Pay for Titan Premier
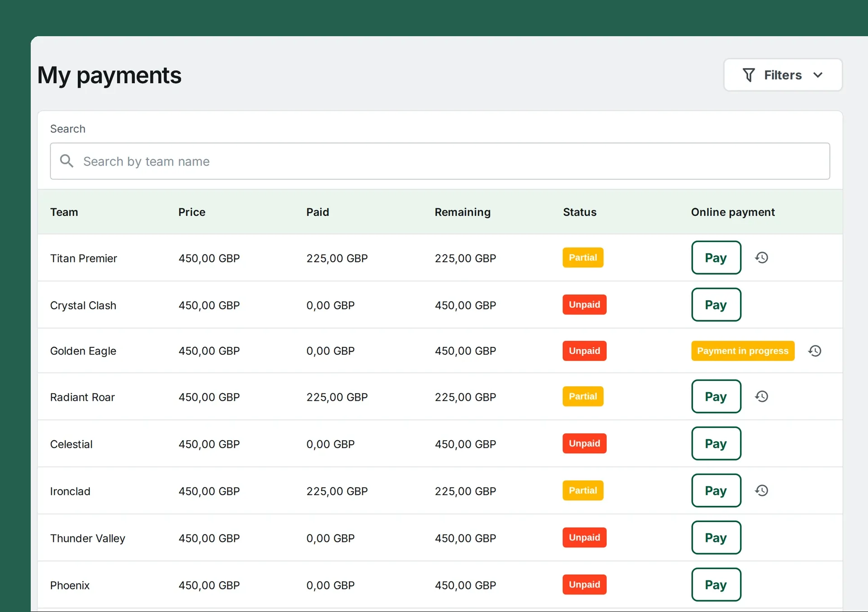The height and width of the screenshot is (612, 868). (716, 258)
